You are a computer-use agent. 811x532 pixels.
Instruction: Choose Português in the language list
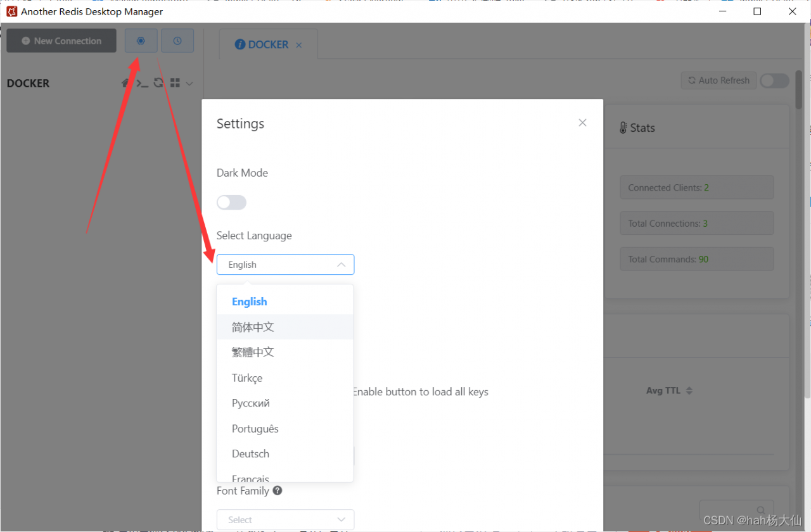click(285, 428)
